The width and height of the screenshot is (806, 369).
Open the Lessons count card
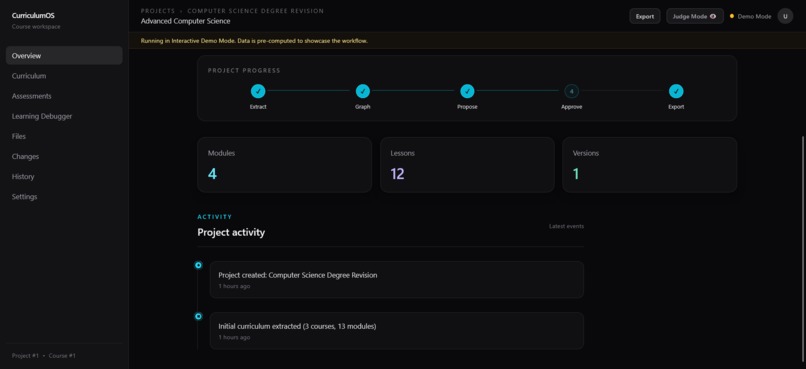click(467, 164)
